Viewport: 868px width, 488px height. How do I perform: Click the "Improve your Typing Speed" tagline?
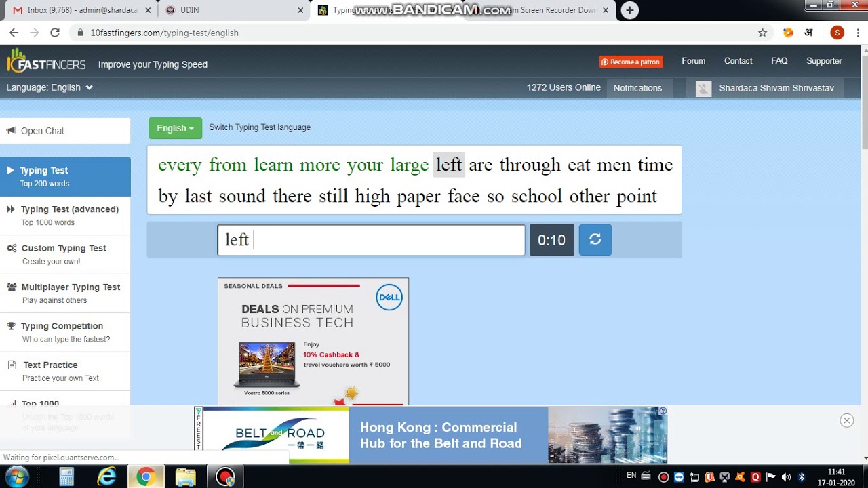pos(153,64)
